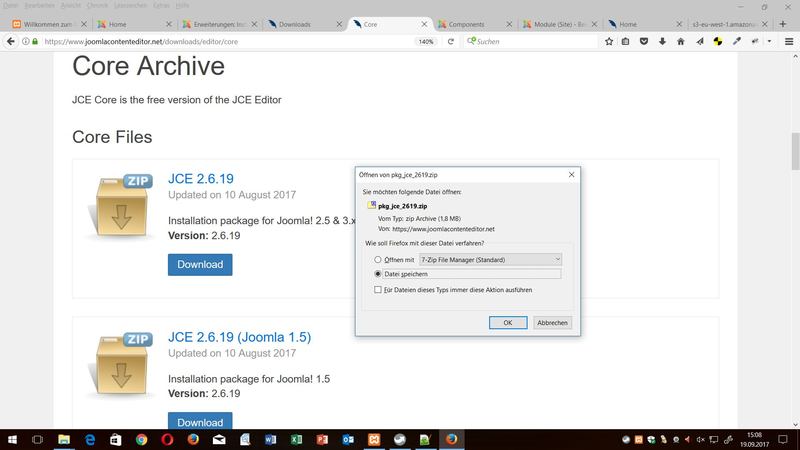Open Windows Store from the taskbar

[116, 439]
